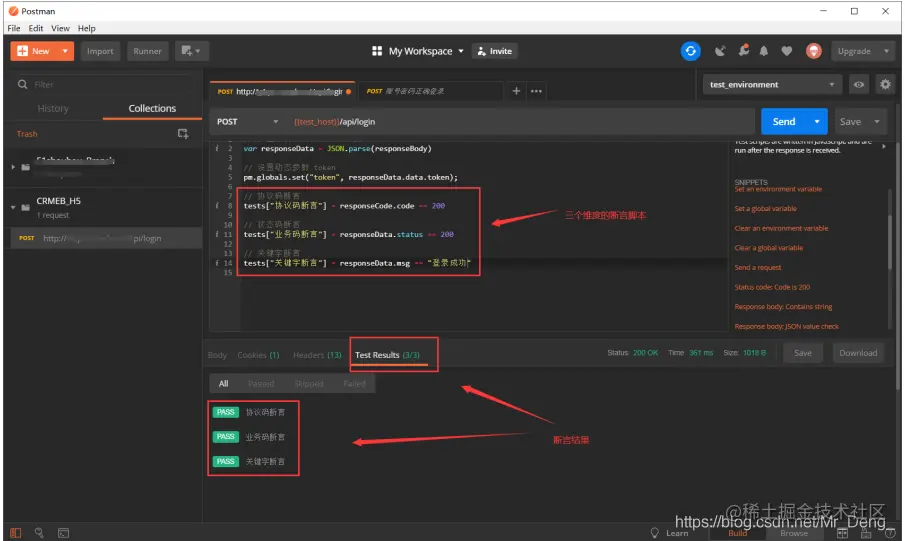Image resolution: width=905 pixels, height=541 pixels.
Task: Open the View menu
Action: [60, 28]
